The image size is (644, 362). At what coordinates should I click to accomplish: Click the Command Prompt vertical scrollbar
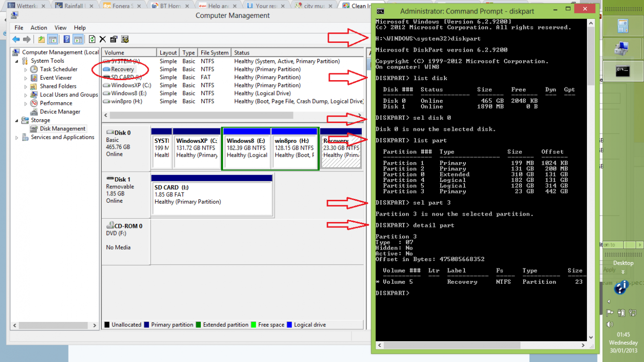point(591,181)
